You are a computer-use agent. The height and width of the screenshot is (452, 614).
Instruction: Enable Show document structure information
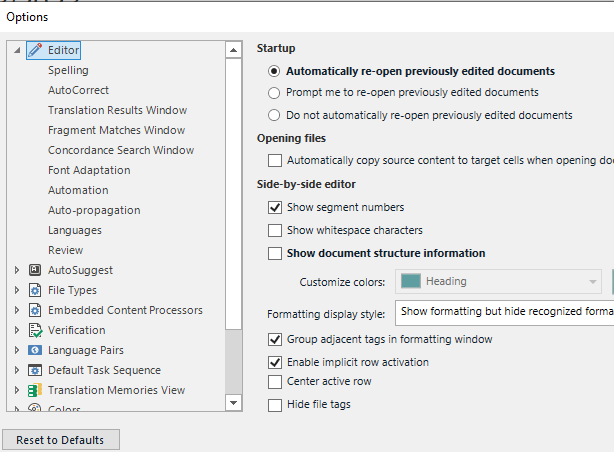275,253
